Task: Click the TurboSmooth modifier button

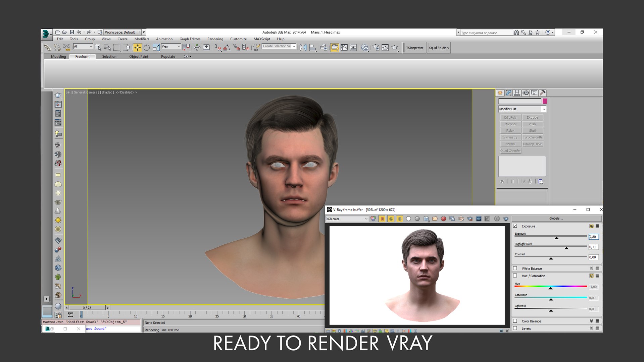Action: coord(532,137)
